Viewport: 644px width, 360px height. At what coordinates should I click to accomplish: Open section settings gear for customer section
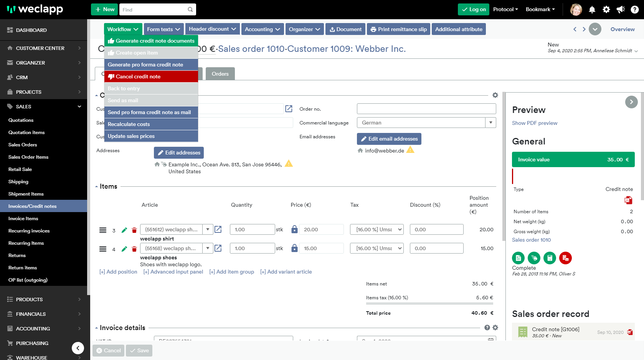pyautogui.click(x=495, y=95)
